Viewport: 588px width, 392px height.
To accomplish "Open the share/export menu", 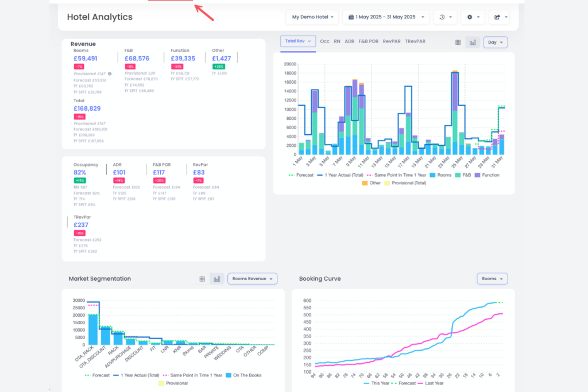I will coord(500,17).
